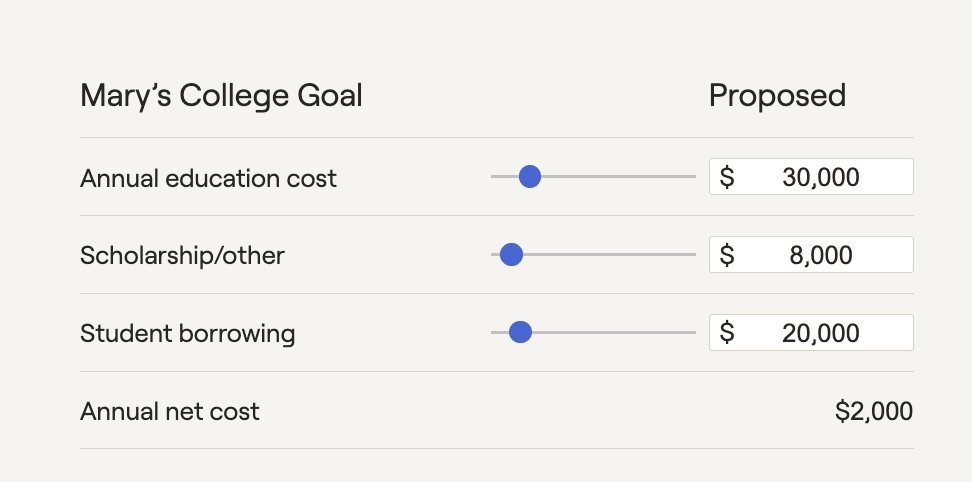This screenshot has height=482, width=972.
Task: Click the dollar sign in the education cost field
Action: [727, 177]
